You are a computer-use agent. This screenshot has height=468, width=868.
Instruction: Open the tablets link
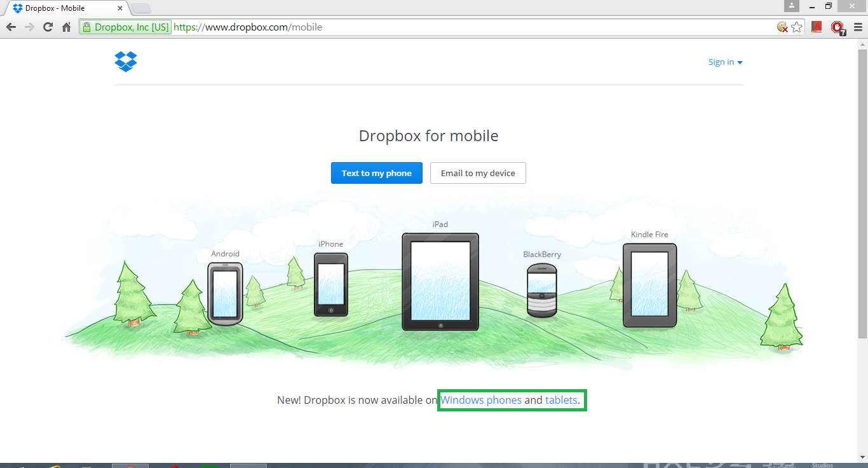tap(561, 401)
